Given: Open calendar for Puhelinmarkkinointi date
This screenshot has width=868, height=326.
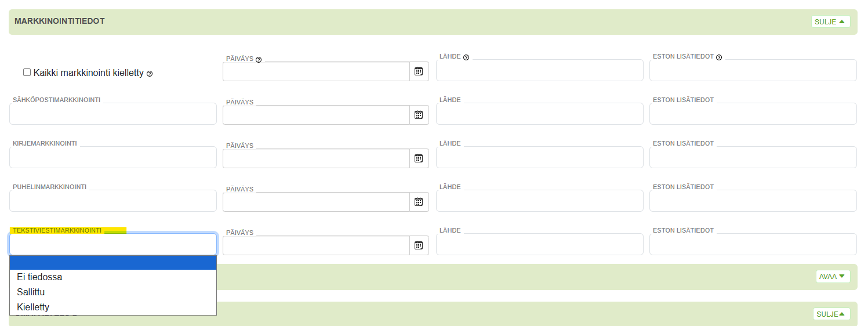Looking at the screenshot, I should pos(419,202).
